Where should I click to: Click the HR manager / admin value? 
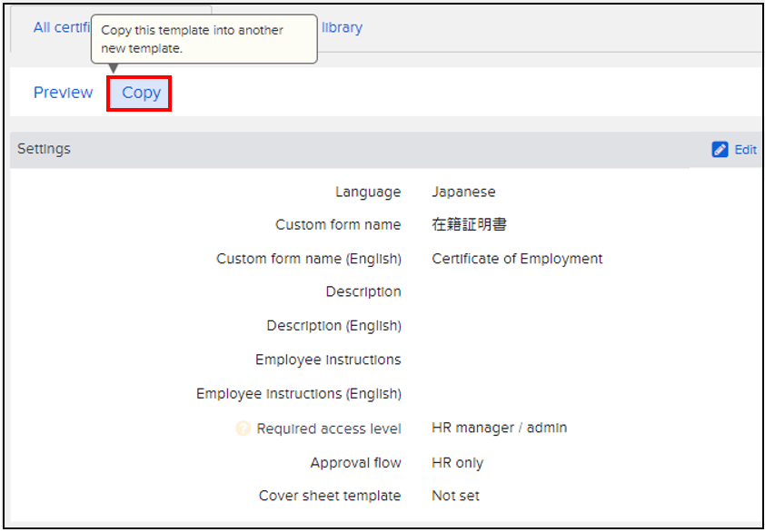click(499, 428)
